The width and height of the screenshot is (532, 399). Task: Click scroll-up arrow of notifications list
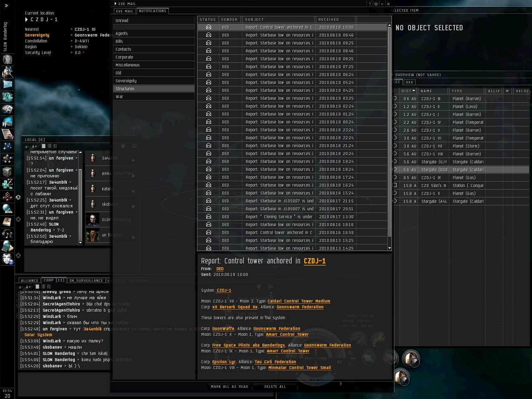pyautogui.click(x=389, y=25)
